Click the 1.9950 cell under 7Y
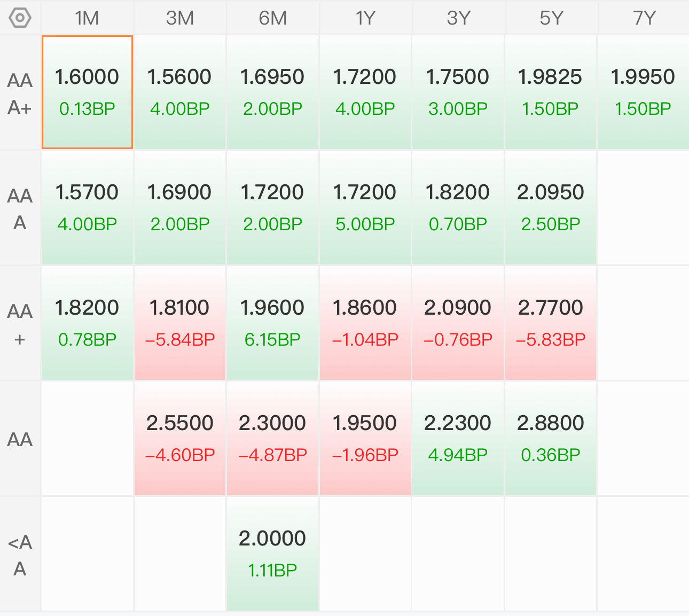This screenshot has width=689, height=616. 644,92
